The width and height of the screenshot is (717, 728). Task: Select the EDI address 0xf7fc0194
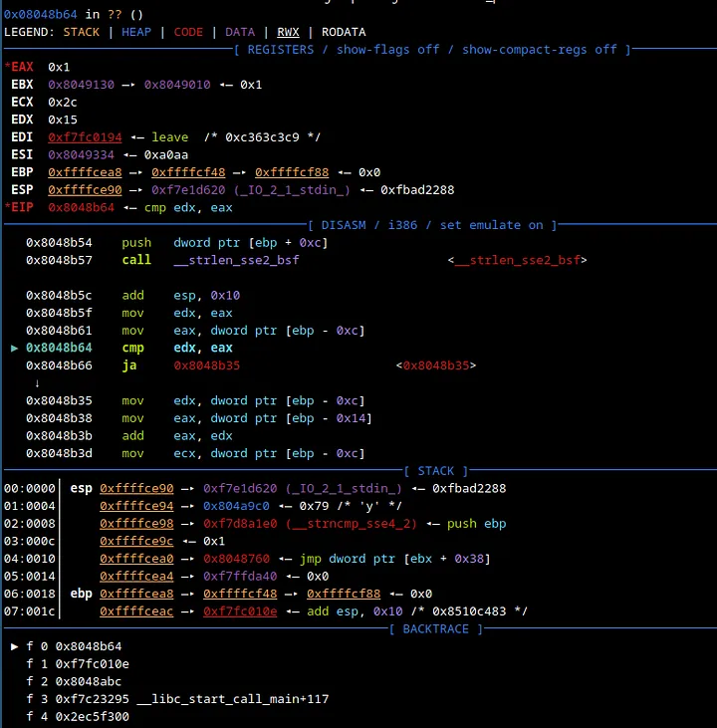pos(85,137)
